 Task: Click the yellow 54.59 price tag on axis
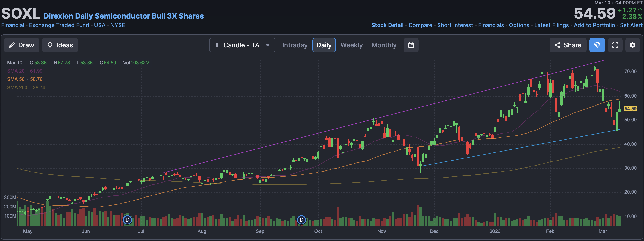[630, 109]
